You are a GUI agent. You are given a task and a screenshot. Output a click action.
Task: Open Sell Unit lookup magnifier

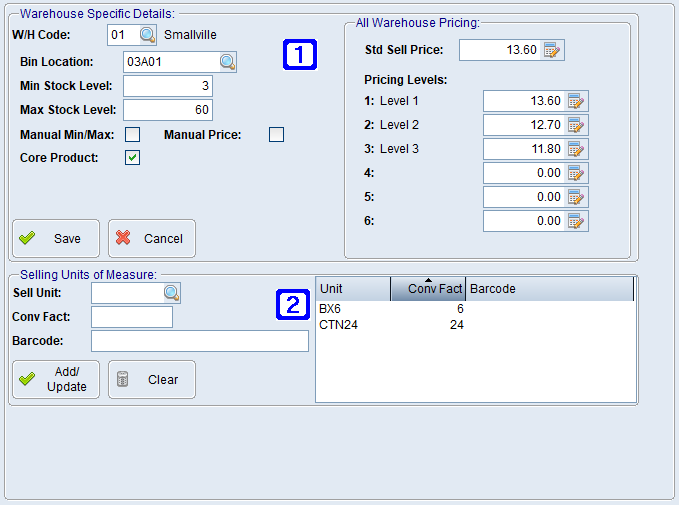tap(172, 293)
